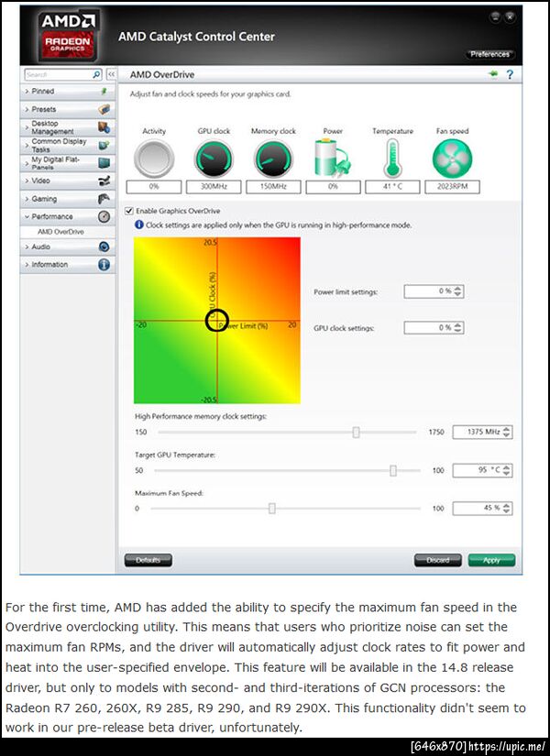Image resolution: width=550 pixels, height=756 pixels.
Task: Click the Audio speaker icon
Action: click(x=104, y=247)
